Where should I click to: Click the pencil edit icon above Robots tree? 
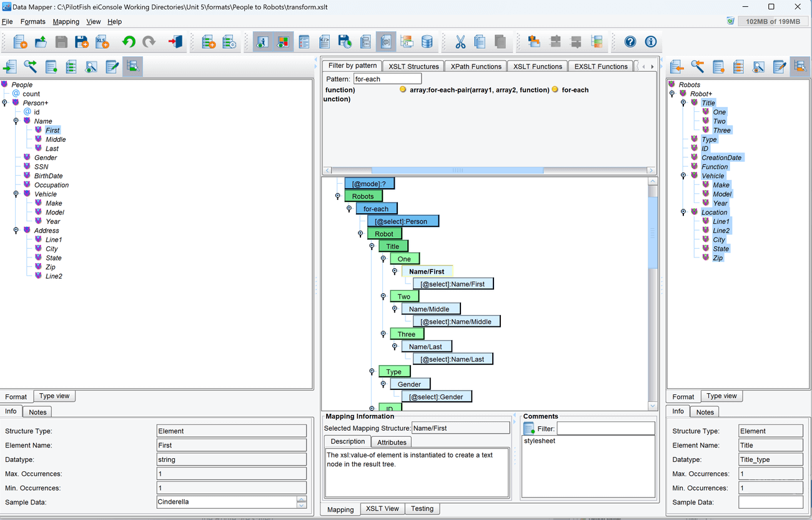[x=779, y=66]
